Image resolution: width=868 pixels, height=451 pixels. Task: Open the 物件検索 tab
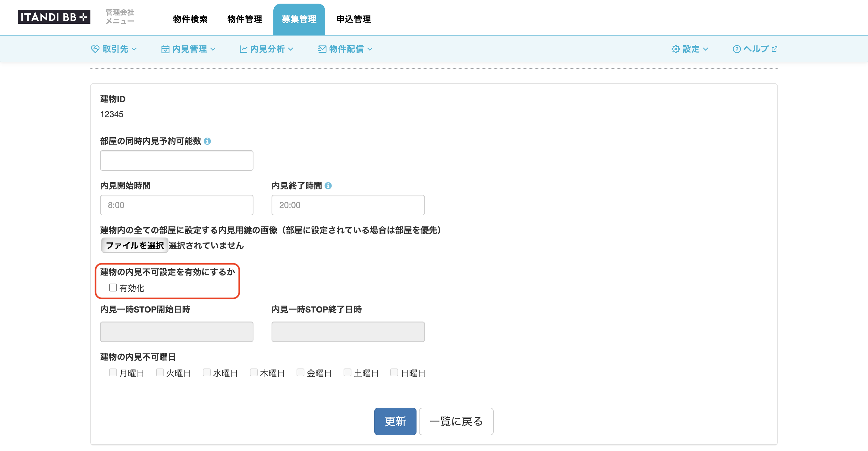[x=190, y=19]
